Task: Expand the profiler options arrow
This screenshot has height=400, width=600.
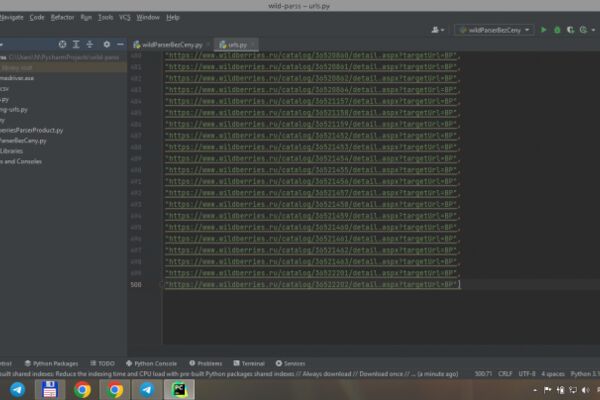Action: (x=593, y=30)
